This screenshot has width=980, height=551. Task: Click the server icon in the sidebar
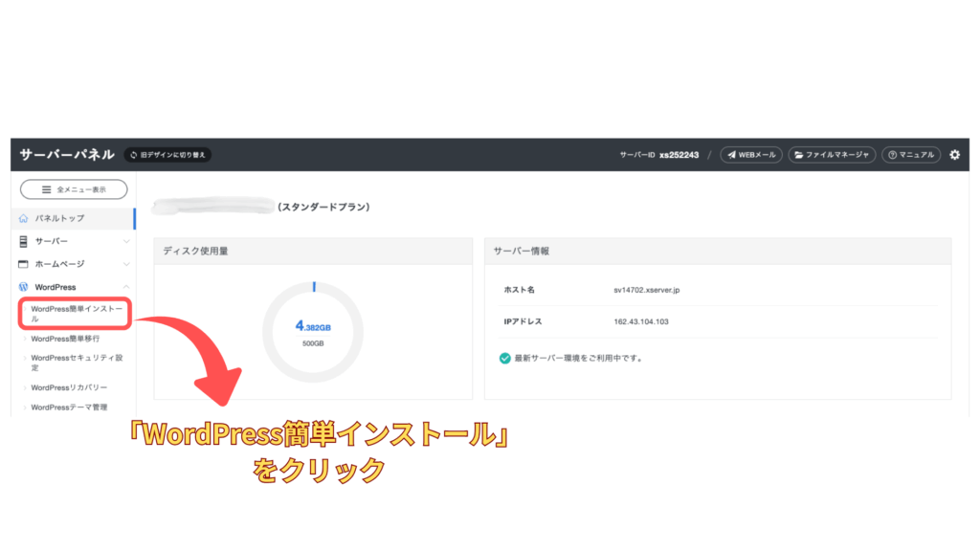tap(24, 241)
